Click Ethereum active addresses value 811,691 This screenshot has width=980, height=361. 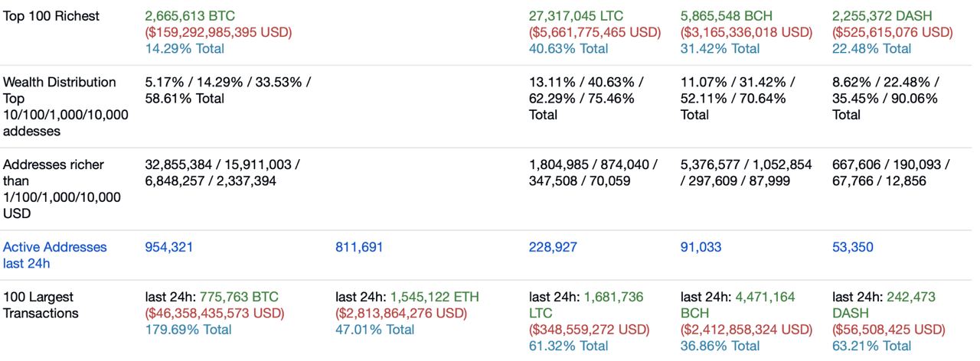tap(359, 247)
